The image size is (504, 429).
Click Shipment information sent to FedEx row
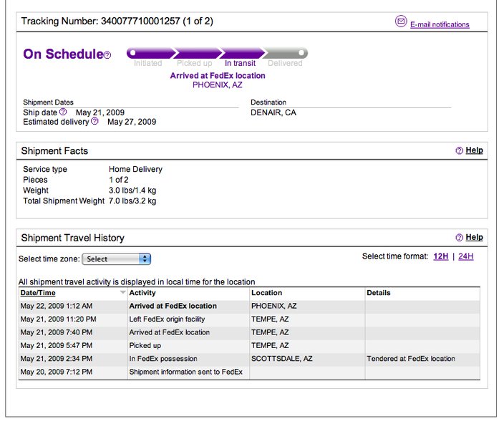click(x=249, y=372)
